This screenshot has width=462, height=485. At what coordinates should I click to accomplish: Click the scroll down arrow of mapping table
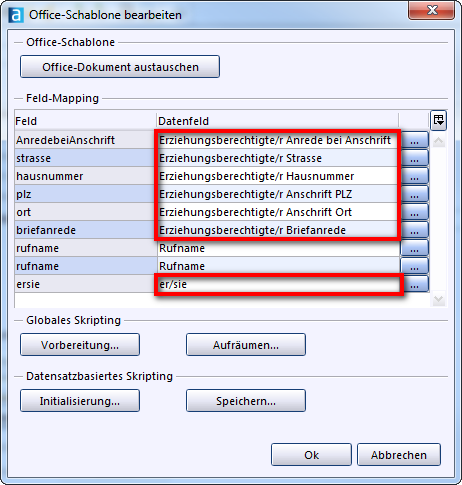[x=438, y=299]
